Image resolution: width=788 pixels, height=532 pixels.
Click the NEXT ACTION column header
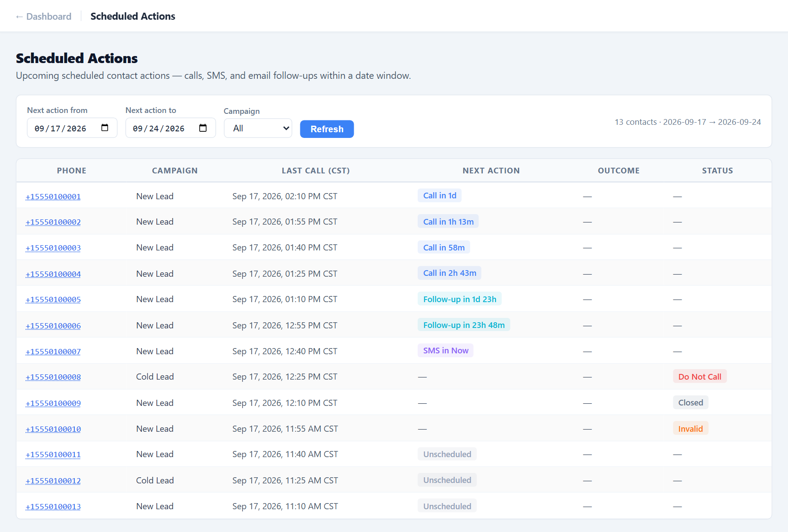[x=491, y=171]
